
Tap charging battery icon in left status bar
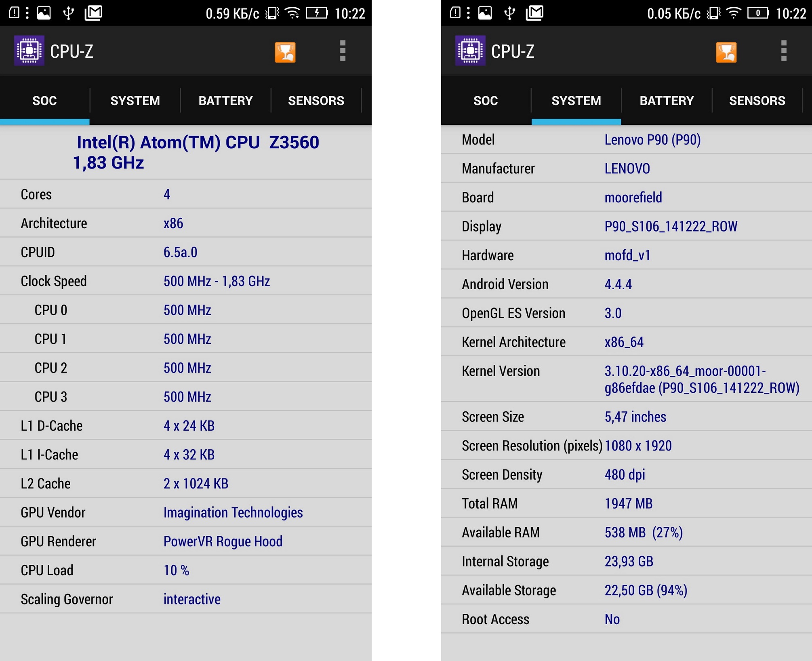tap(317, 13)
